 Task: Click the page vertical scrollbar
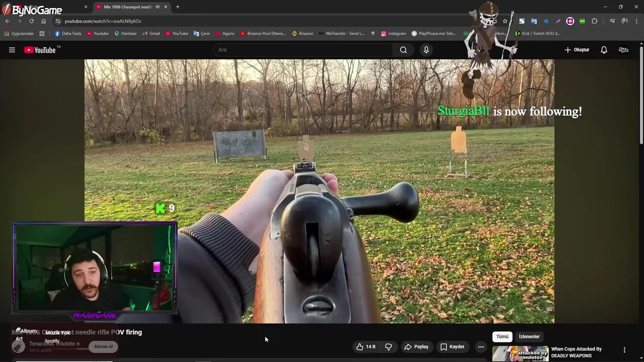pyautogui.click(x=641, y=96)
